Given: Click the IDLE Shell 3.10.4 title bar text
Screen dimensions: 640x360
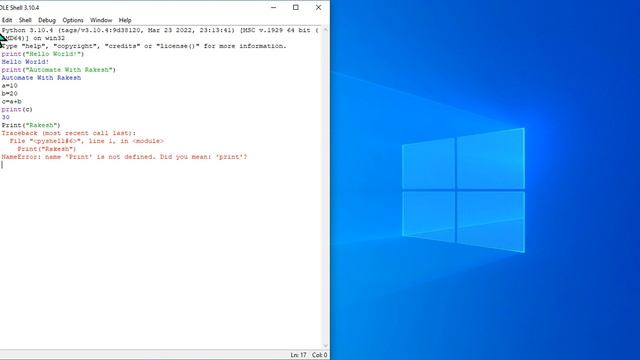Looking at the screenshot, I should click(20, 8).
